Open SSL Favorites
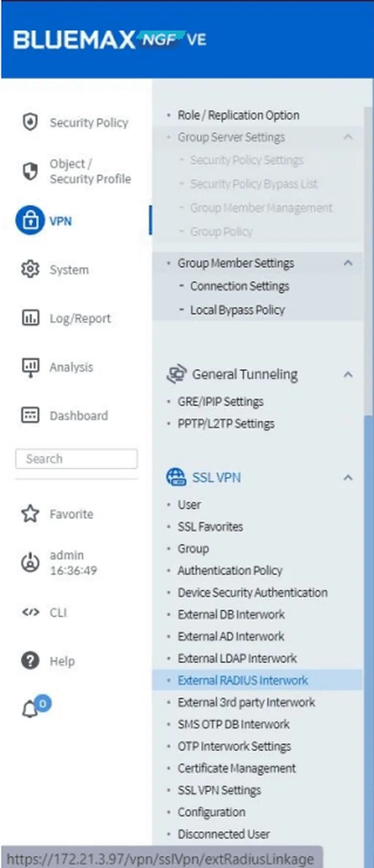374x868 pixels. coord(210,527)
